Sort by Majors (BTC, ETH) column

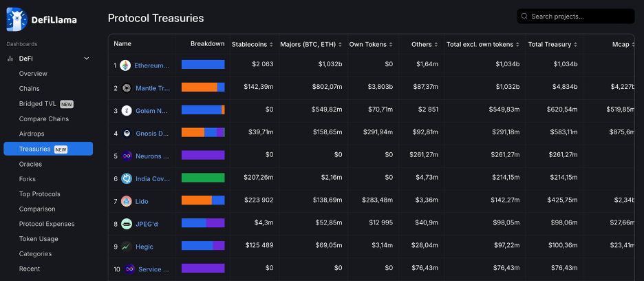tap(311, 45)
